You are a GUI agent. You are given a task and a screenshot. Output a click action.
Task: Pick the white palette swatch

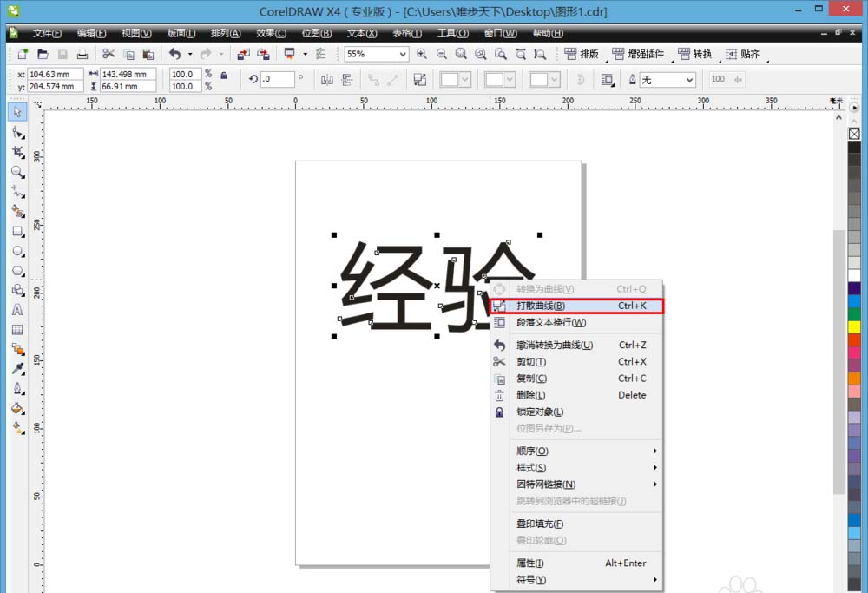pyautogui.click(x=854, y=275)
